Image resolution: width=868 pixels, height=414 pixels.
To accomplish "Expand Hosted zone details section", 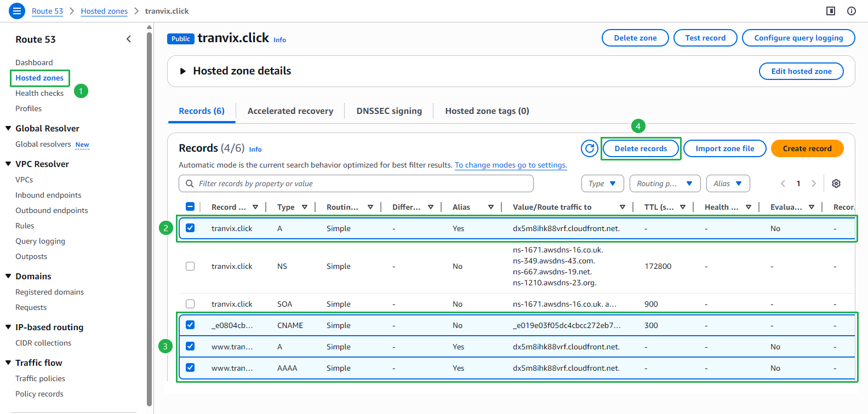I will [x=183, y=71].
